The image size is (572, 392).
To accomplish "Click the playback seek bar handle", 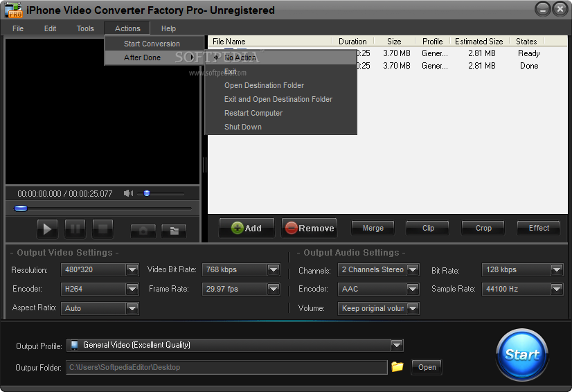I will pos(21,208).
